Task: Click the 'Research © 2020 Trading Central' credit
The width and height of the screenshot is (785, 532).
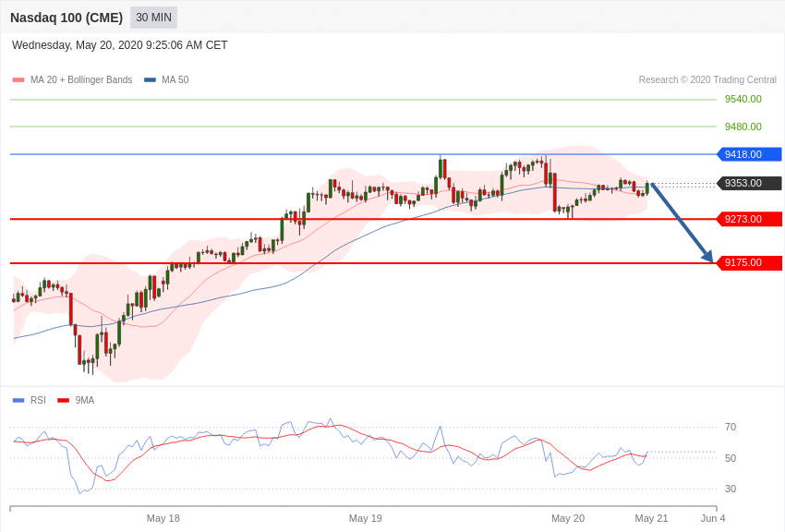Action: tap(707, 79)
